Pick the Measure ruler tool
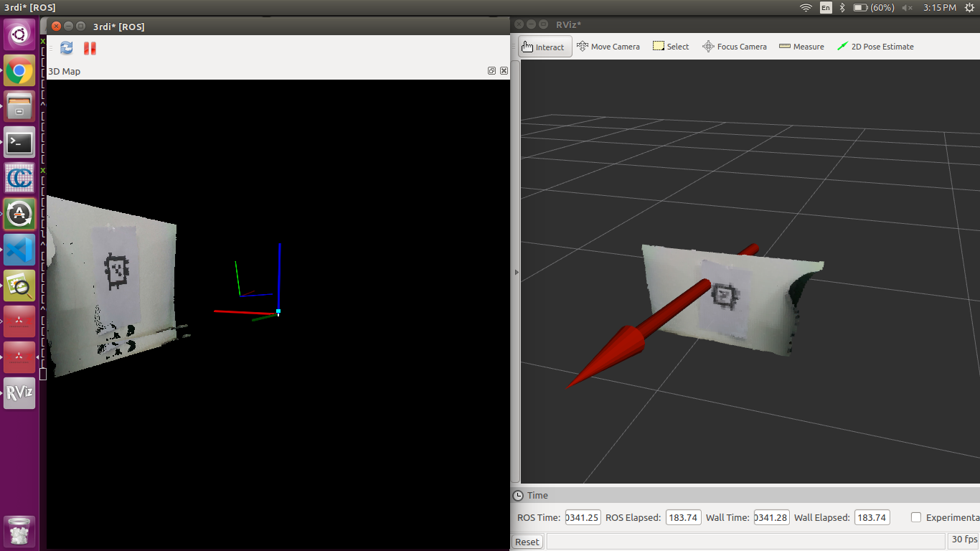This screenshot has height=551, width=980. tap(801, 47)
